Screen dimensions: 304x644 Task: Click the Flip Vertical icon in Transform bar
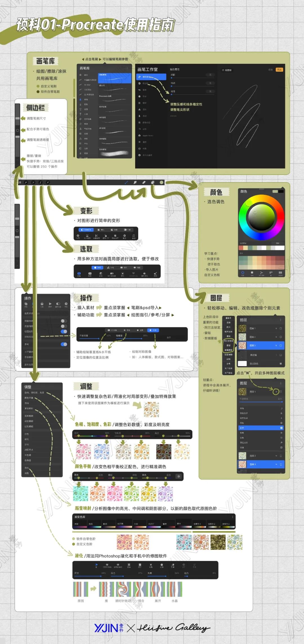pyautogui.click(x=96, y=236)
